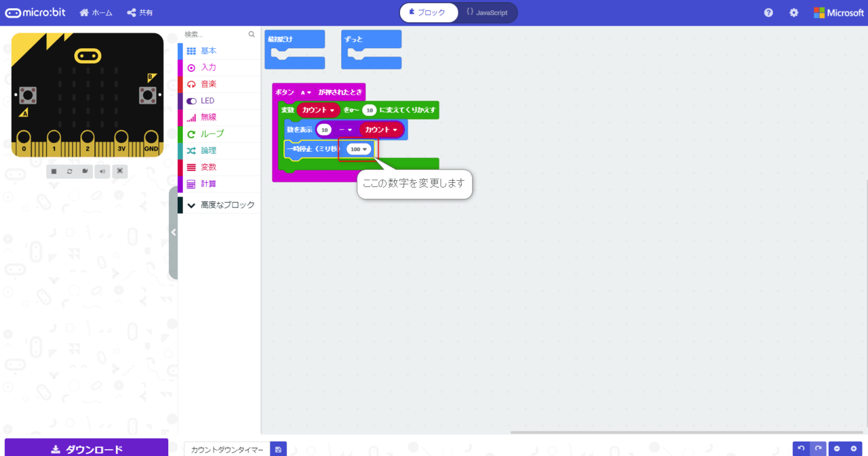868x456 pixels.
Task: Click the ダウンロード download button
Action: click(86, 449)
